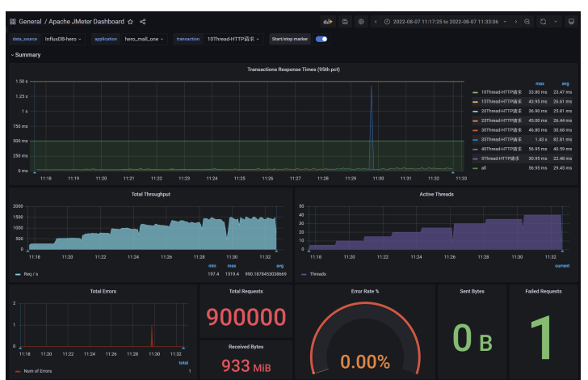
Task: Open Error Rate % panel title menu
Action: pos(365,291)
